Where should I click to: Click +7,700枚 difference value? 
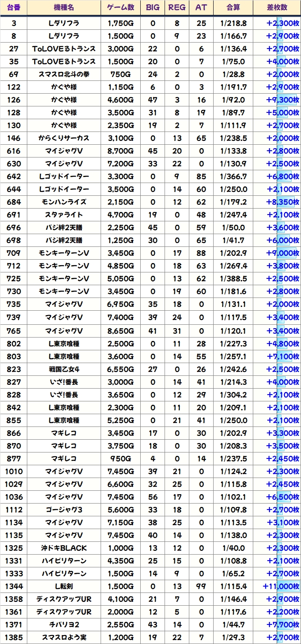[x=282, y=624]
